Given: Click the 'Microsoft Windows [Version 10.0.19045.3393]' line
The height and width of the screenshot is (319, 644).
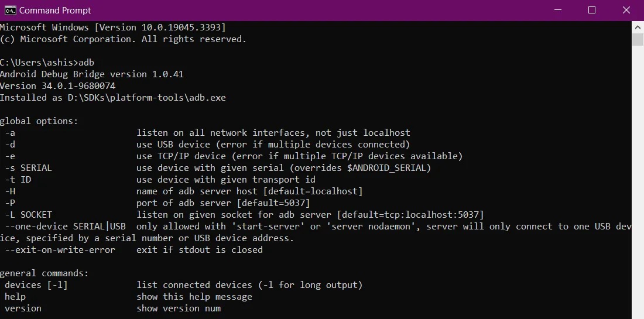Looking at the screenshot, I should click(x=112, y=28).
